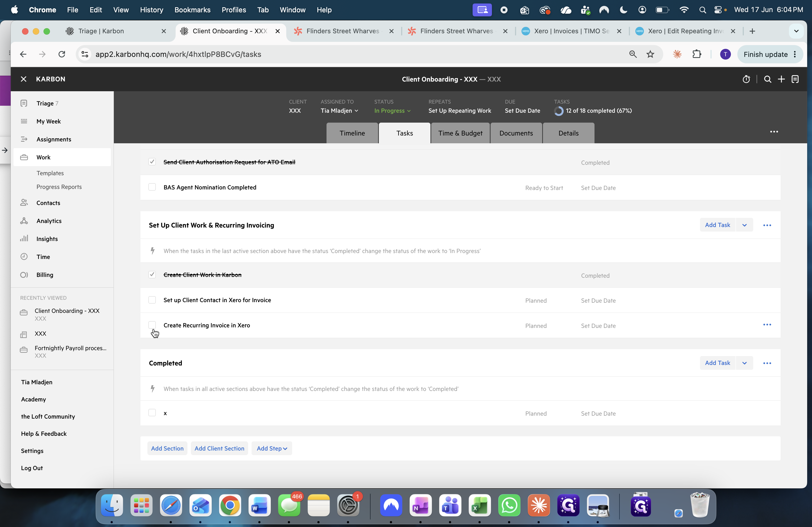The height and width of the screenshot is (527, 812).
Task: Open Insights in the sidebar
Action: [x=62, y=239]
